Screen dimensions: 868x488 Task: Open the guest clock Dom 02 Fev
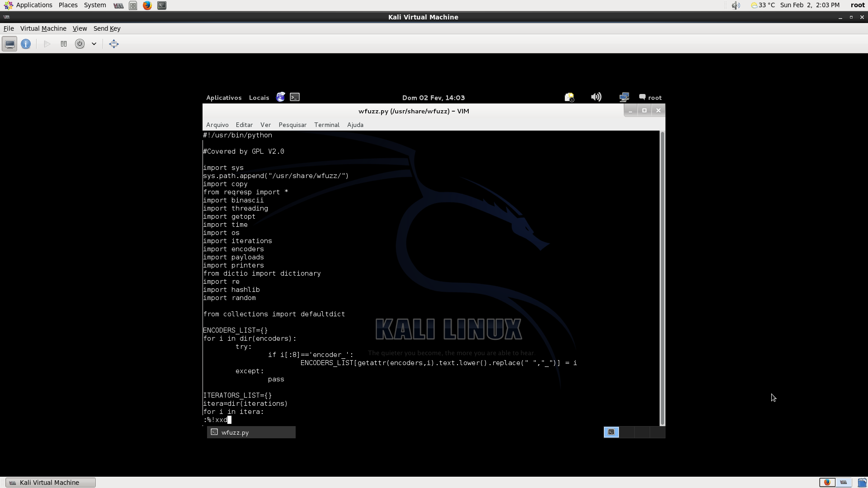pos(434,98)
